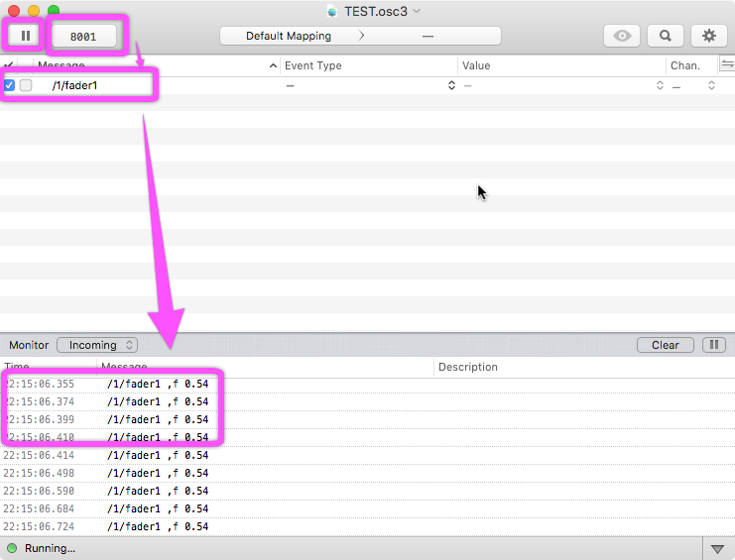Click the Description column header in monitor
The height and width of the screenshot is (560, 735).
(468, 367)
